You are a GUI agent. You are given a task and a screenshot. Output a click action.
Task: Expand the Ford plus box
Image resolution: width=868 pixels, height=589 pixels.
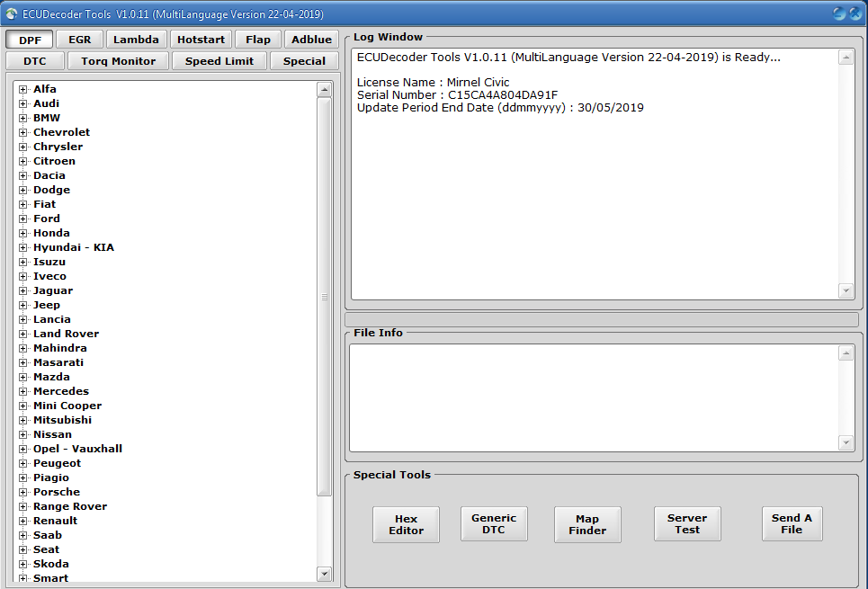point(22,219)
